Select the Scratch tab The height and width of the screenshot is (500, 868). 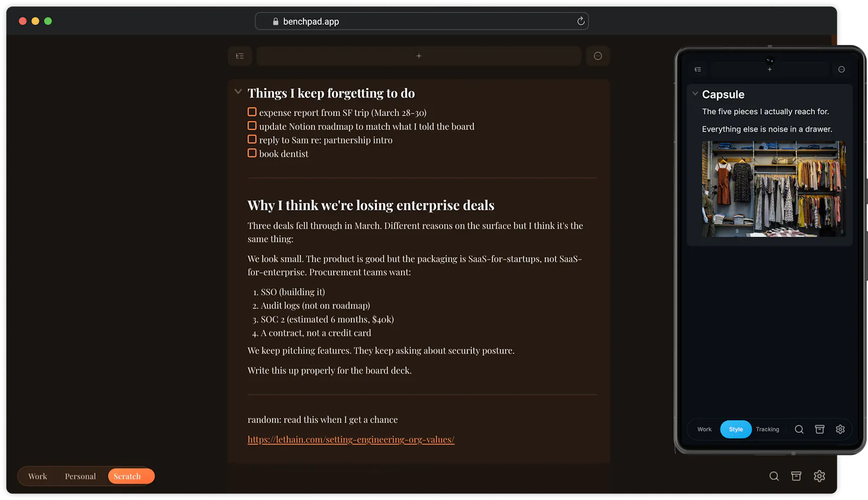point(131,476)
